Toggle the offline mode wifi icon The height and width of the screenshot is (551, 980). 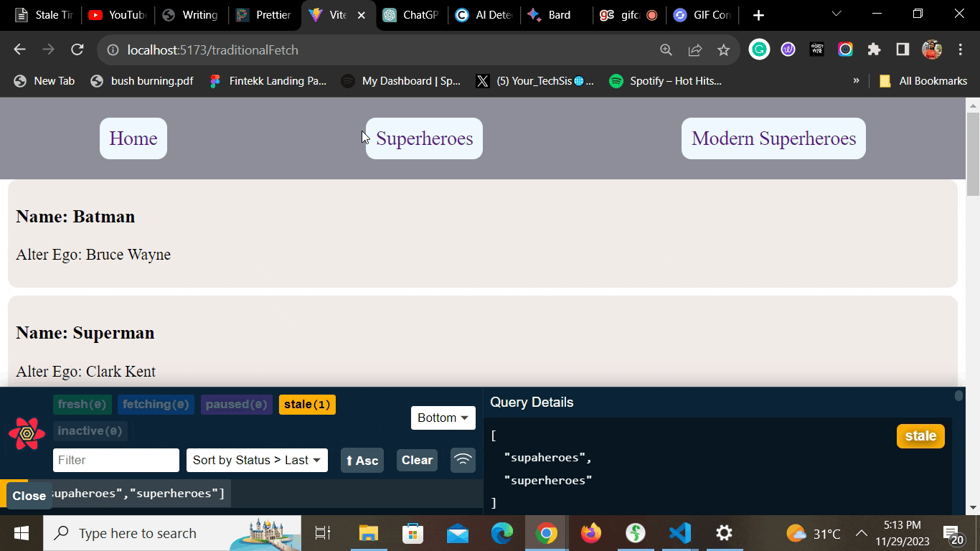pyautogui.click(x=463, y=460)
